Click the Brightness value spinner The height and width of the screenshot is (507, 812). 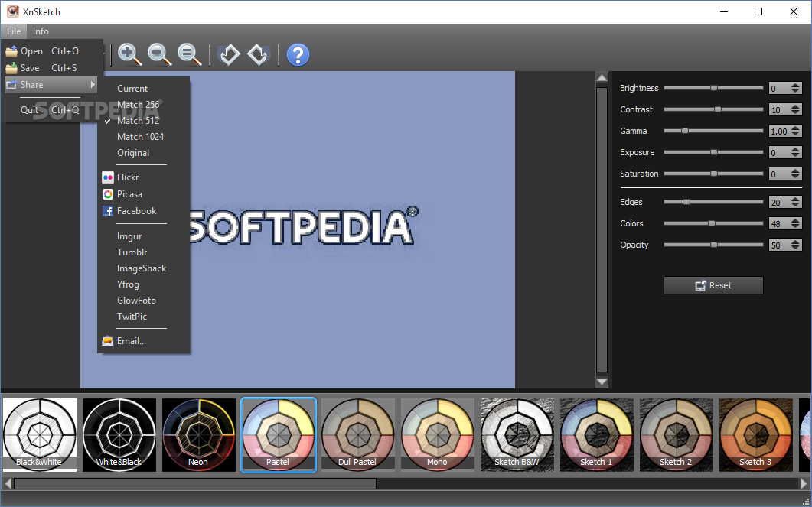[x=785, y=89]
